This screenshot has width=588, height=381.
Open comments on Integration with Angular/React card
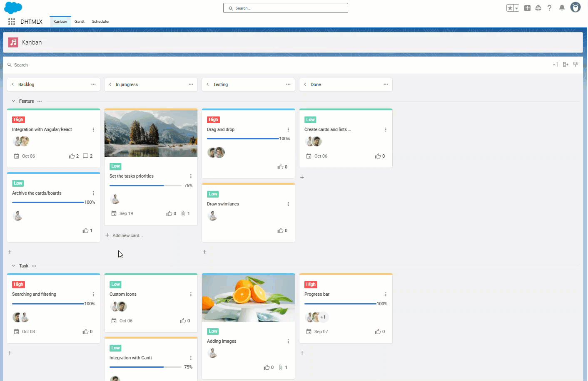click(85, 156)
